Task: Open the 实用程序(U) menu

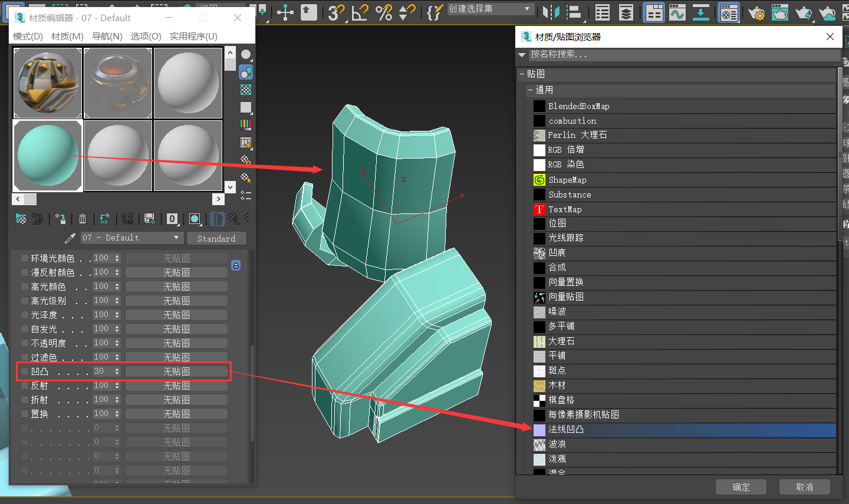Action: click(x=193, y=37)
